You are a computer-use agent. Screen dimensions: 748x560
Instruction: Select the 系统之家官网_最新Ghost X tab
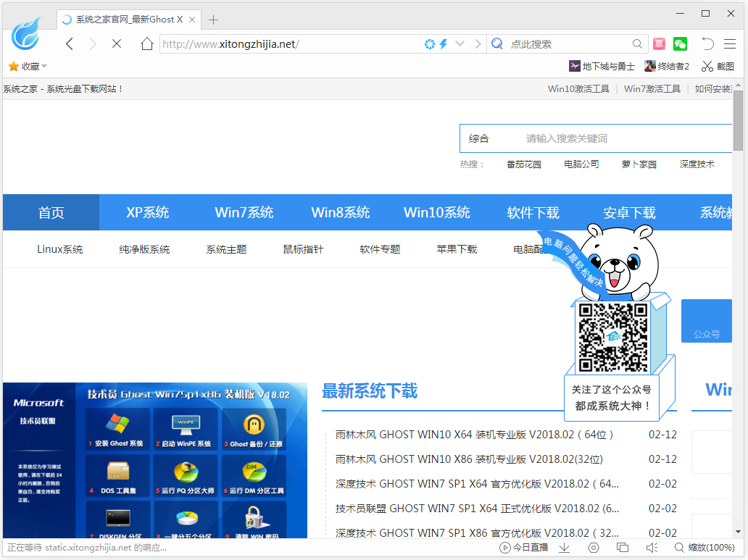[129, 20]
